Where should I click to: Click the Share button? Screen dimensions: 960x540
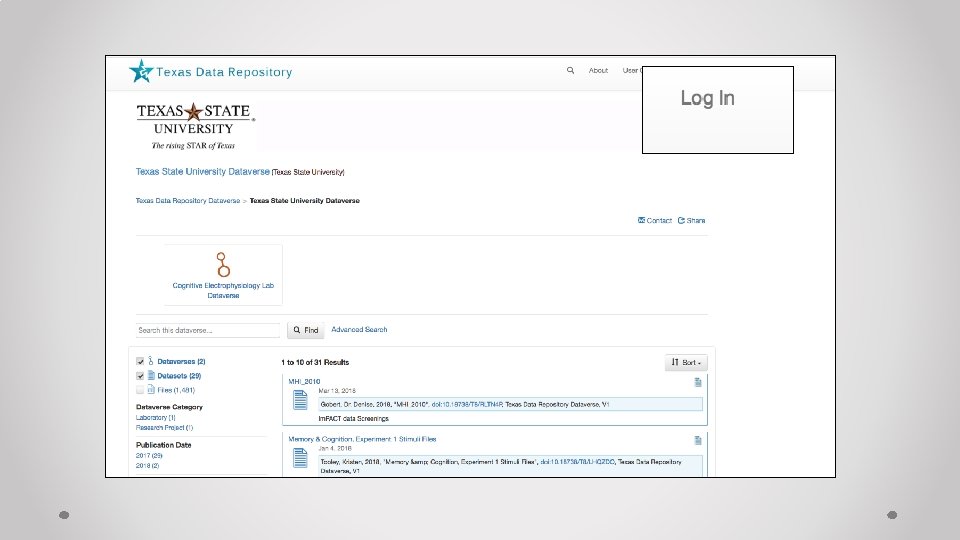coord(692,220)
